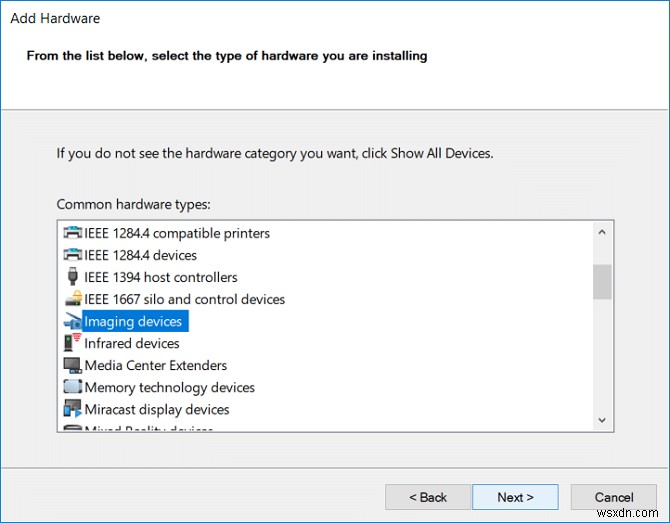Click the Infrared devices icon
The height and width of the screenshot is (523, 670).
click(72, 343)
